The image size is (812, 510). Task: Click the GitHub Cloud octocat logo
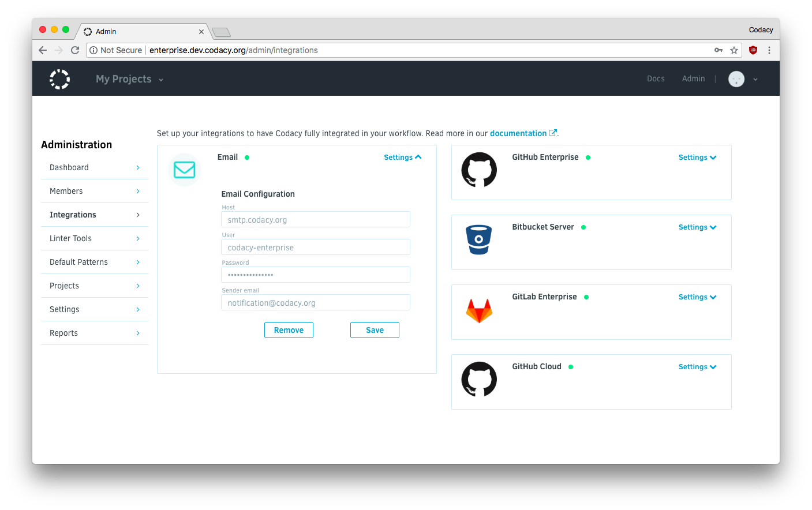pyautogui.click(x=479, y=379)
